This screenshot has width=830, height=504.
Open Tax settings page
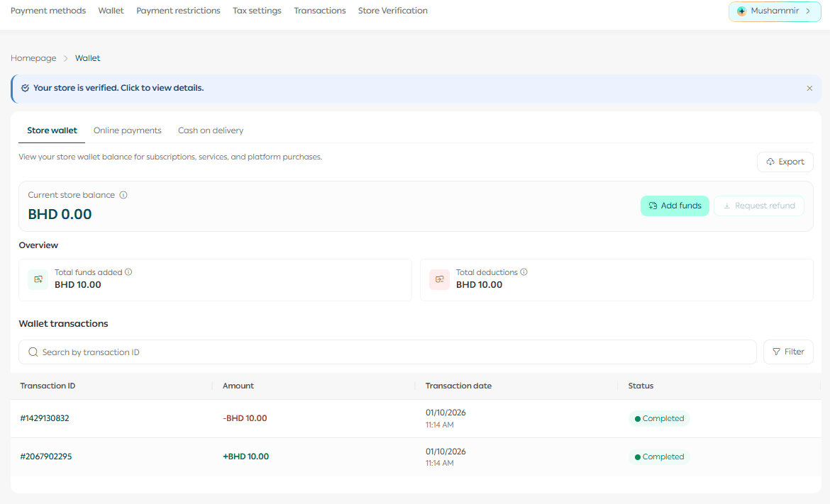tap(258, 11)
